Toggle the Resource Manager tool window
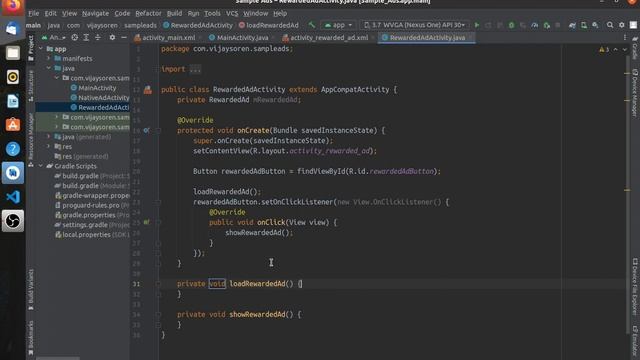Screen dimensions: 640x360 pyautogui.click(x=31, y=140)
